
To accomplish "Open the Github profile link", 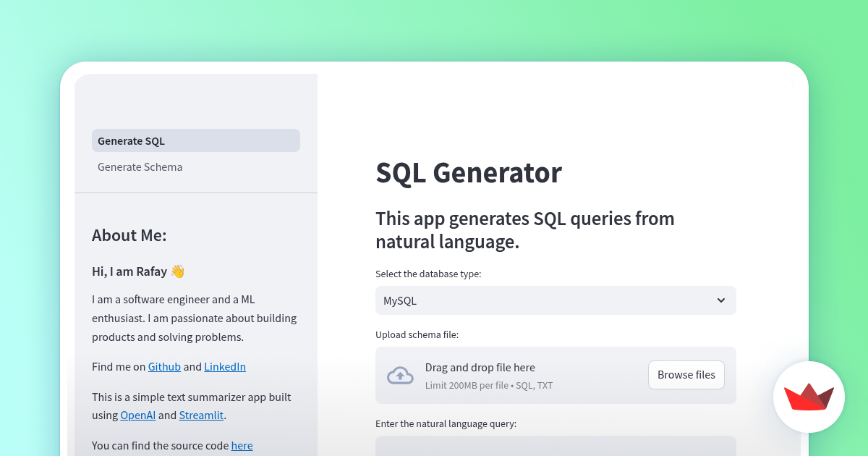I will coord(164,366).
